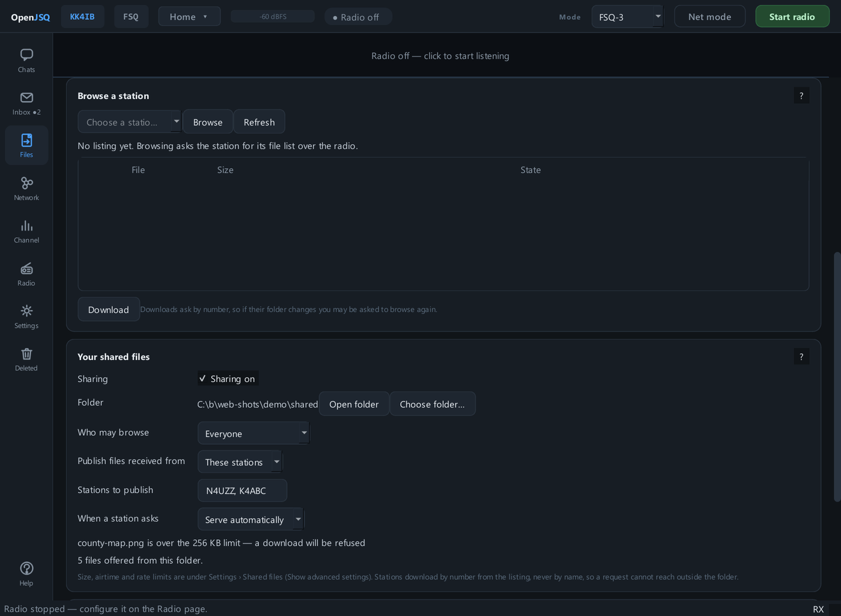Click the RX indicator in status bar
This screenshot has width=841, height=616.
(x=818, y=609)
